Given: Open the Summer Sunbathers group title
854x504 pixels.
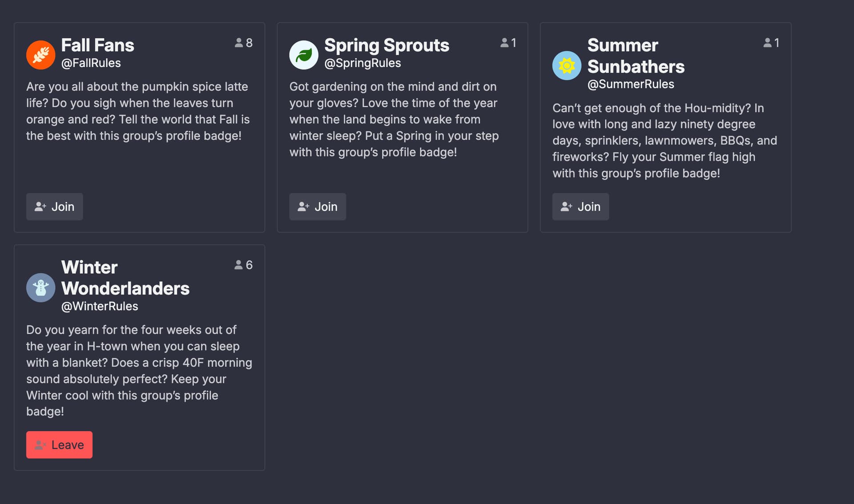Looking at the screenshot, I should [x=636, y=56].
